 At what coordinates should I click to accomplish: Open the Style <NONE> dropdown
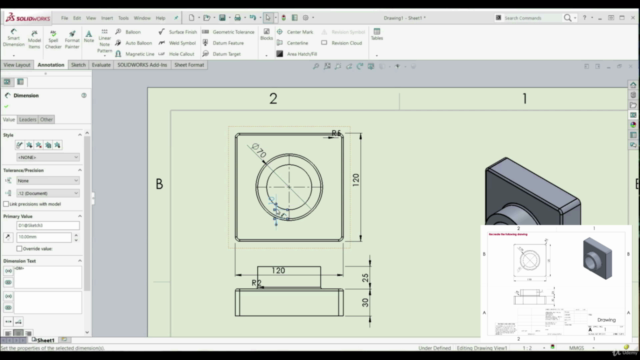[48, 157]
